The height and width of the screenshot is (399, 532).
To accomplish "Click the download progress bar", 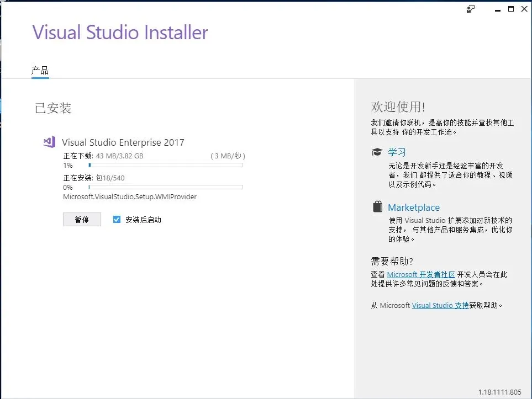I will coord(166,165).
